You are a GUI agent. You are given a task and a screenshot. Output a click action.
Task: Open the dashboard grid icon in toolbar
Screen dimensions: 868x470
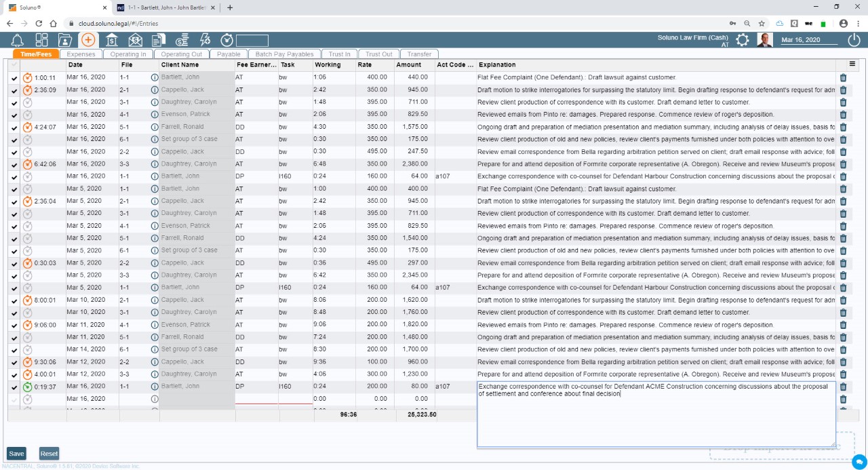41,39
